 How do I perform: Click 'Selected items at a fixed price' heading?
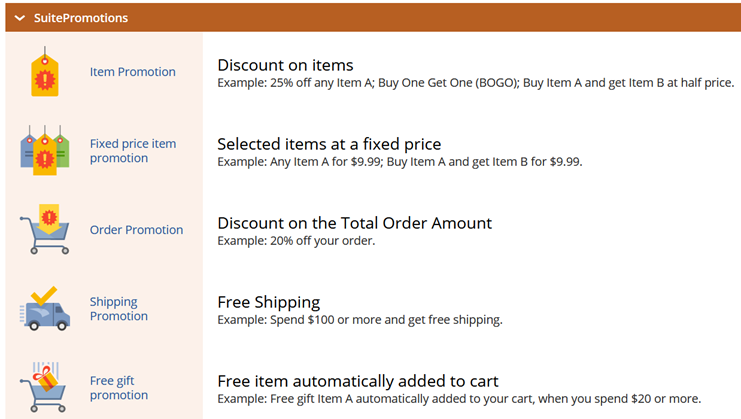(329, 144)
